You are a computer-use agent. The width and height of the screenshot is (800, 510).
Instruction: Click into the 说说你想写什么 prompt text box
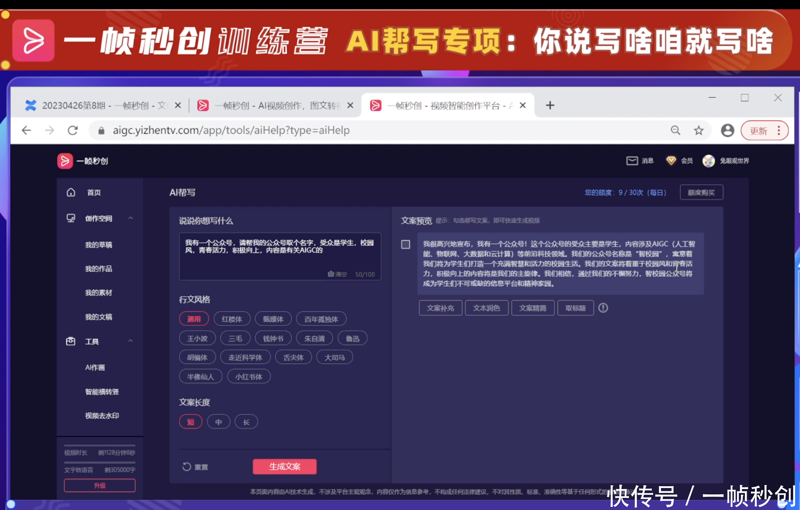(280, 257)
